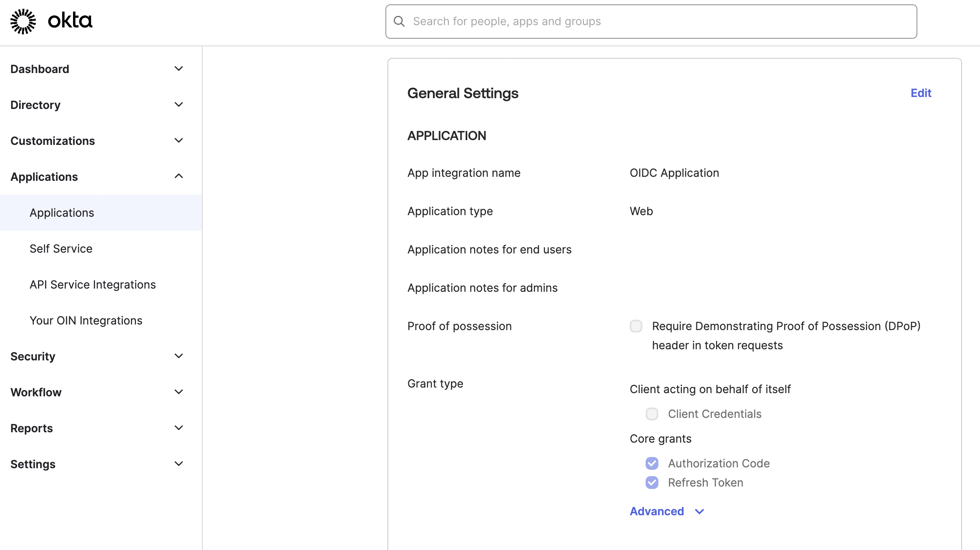
Task: Click the magnifier icon in search bar
Action: pos(399,22)
